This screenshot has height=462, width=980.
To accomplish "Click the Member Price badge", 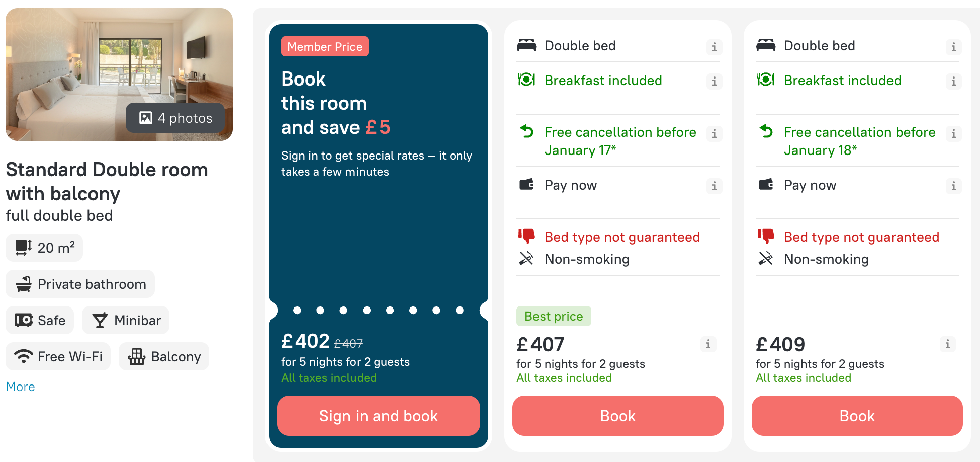I will 324,47.
